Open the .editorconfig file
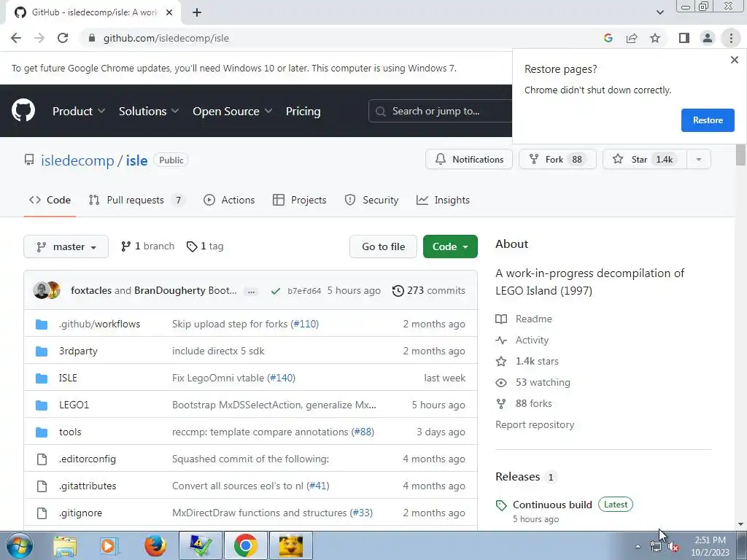Viewport: 747px width, 560px height. (x=88, y=459)
